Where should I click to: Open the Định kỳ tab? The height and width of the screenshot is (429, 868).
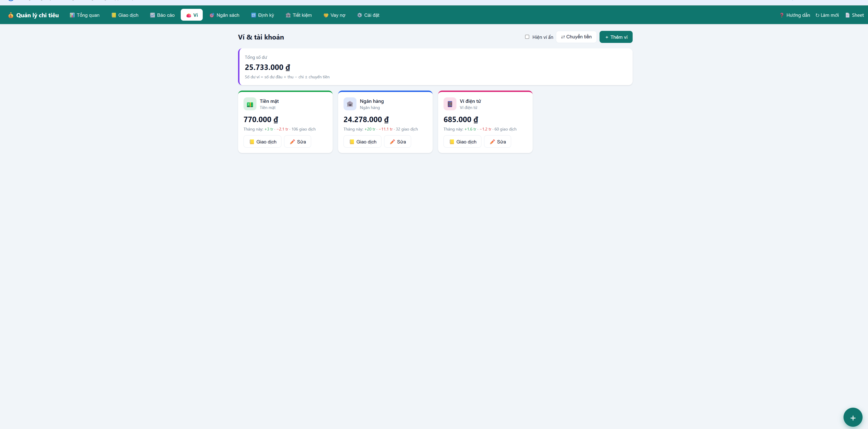(x=263, y=15)
